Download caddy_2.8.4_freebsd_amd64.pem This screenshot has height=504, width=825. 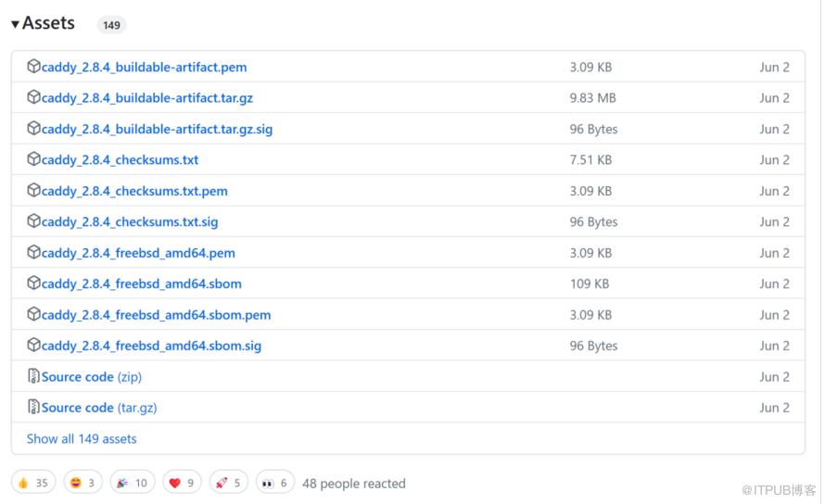(138, 253)
